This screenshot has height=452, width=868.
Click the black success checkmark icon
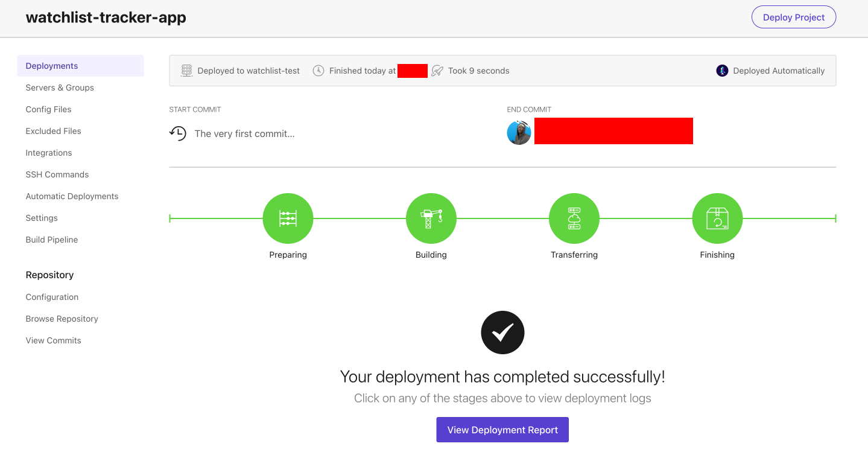tap(502, 332)
